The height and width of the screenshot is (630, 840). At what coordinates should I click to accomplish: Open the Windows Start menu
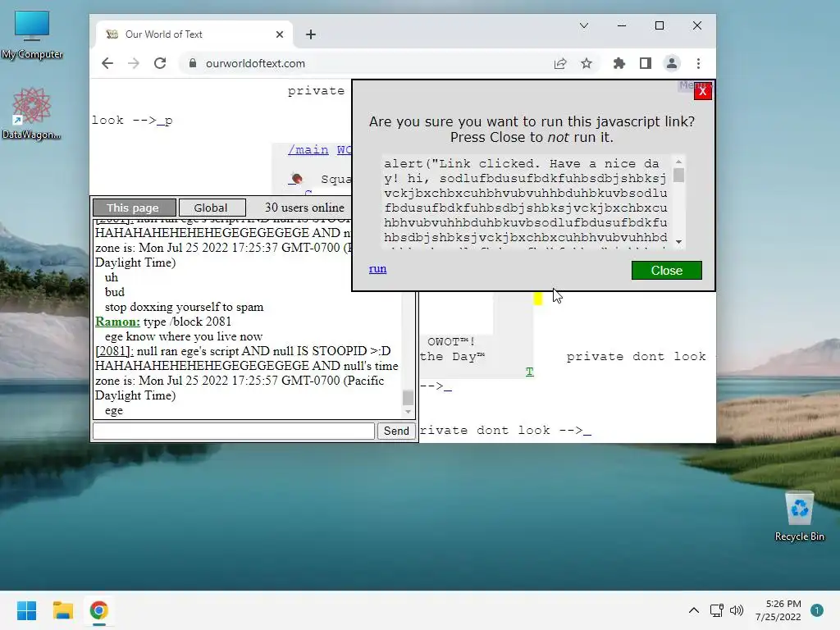coord(27,610)
